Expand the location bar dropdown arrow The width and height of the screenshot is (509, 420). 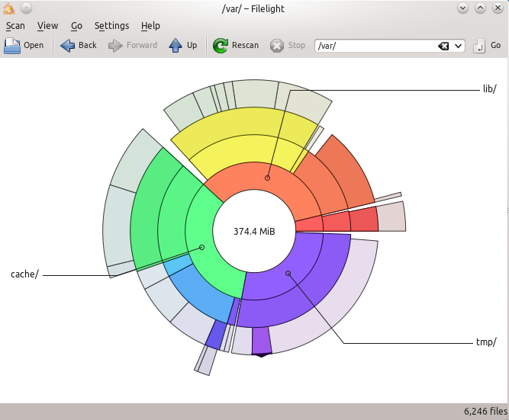pyautogui.click(x=459, y=46)
